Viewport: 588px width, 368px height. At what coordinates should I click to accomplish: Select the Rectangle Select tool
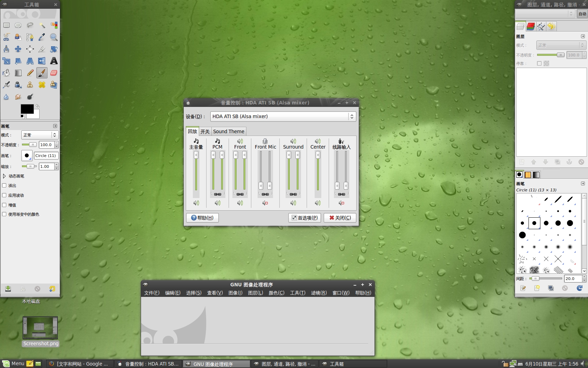click(x=6, y=25)
